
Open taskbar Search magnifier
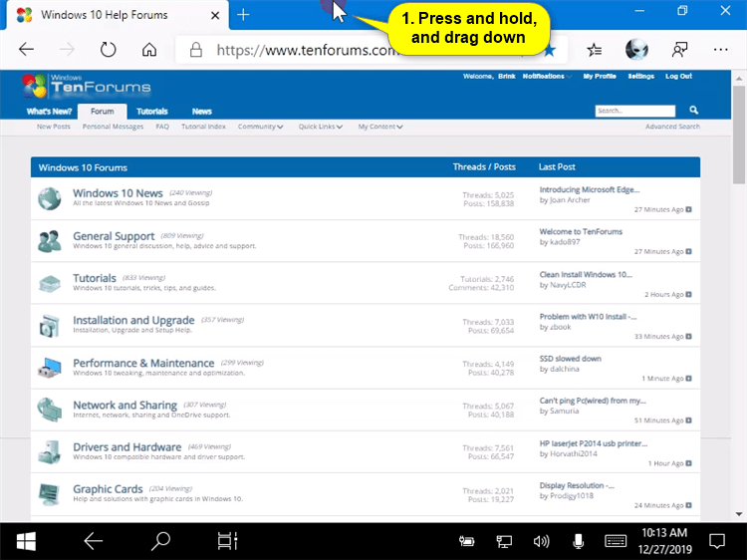point(160,541)
